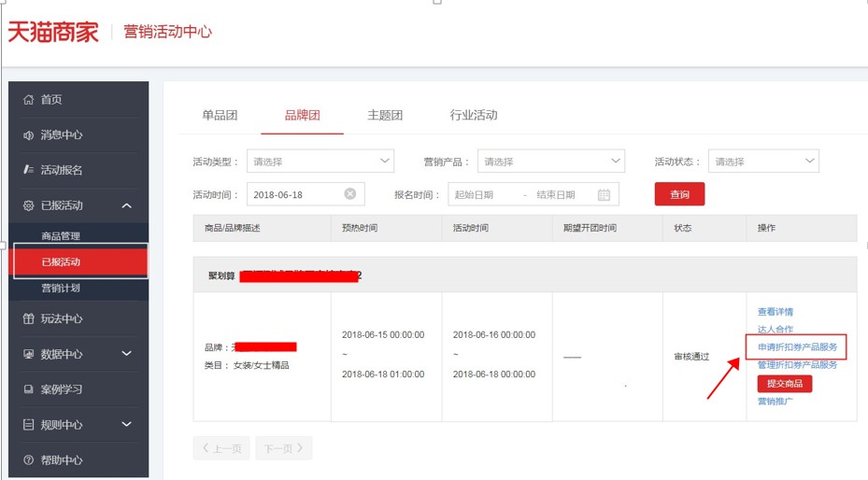
Task: Switch to the 行业活动 tab
Action: pos(474,116)
